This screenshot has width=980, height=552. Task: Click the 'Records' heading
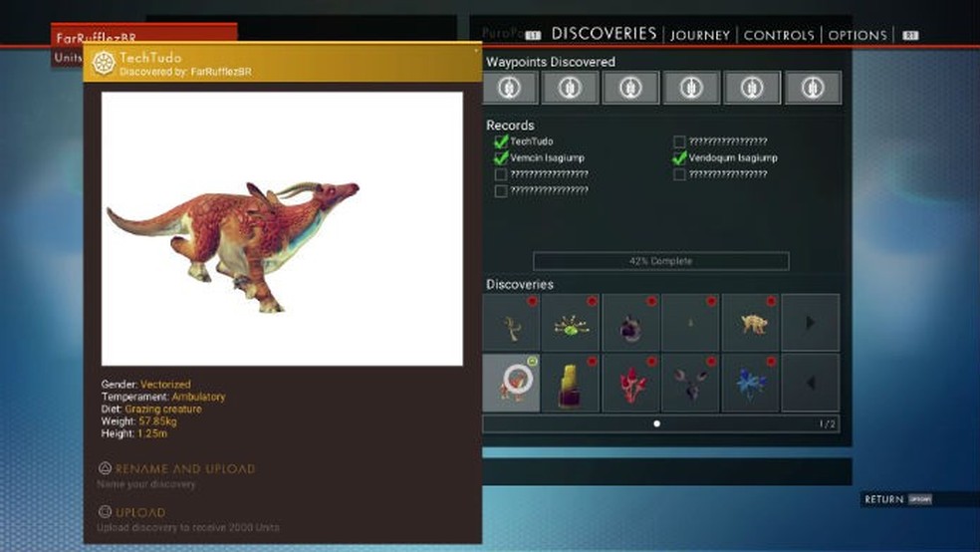tap(510, 125)
